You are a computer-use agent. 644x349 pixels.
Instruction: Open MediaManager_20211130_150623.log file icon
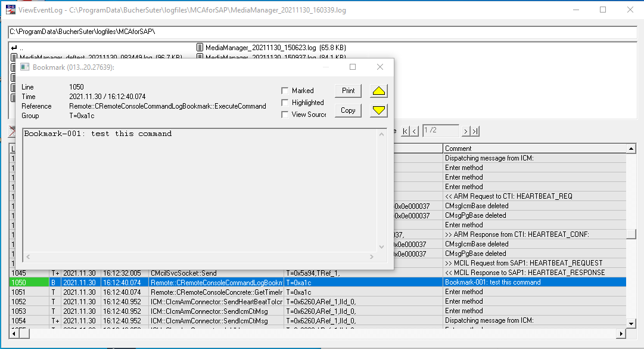point(200,47)
